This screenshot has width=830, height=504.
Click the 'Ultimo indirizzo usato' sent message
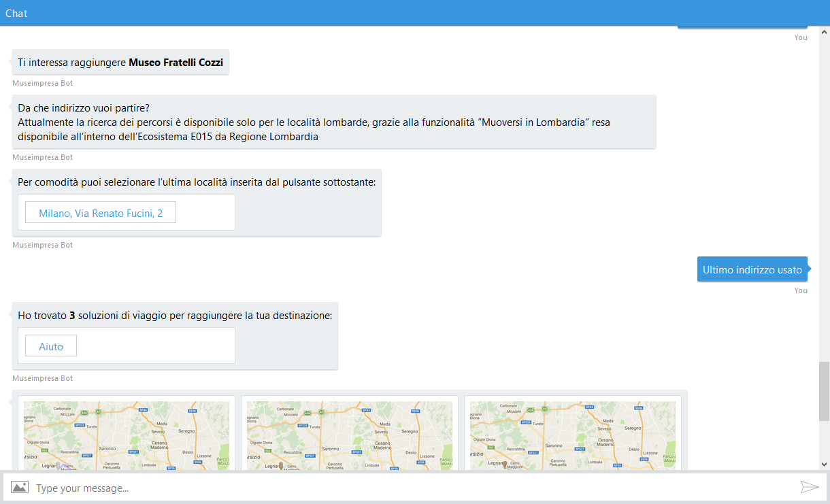pos(752,269)
